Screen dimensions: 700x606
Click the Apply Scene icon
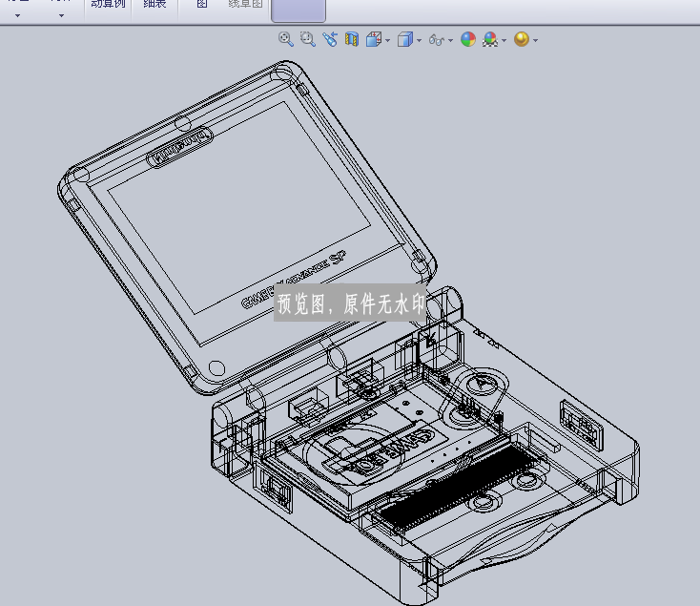point(490,39)
